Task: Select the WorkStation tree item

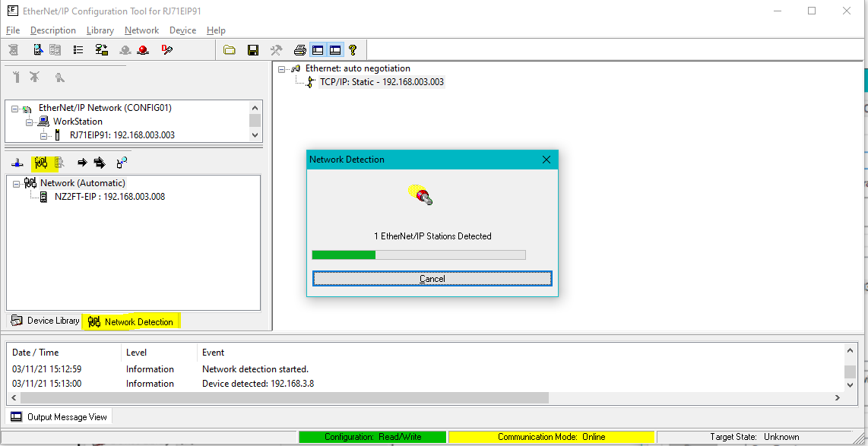Action: 78,122
